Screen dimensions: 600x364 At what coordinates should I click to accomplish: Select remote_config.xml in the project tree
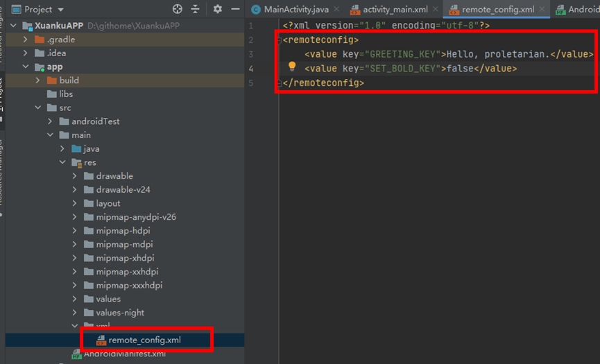point(149,340)
